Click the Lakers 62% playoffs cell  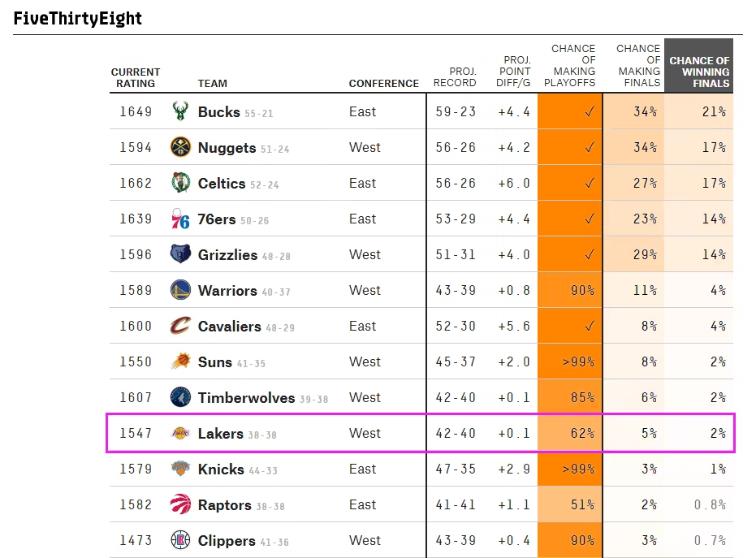click(571, 433)
